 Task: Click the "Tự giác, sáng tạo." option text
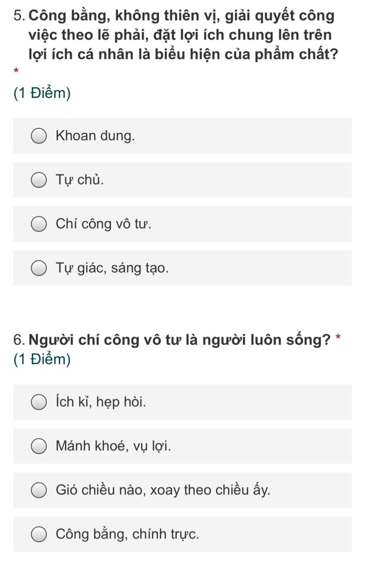[x=112, y=268]
